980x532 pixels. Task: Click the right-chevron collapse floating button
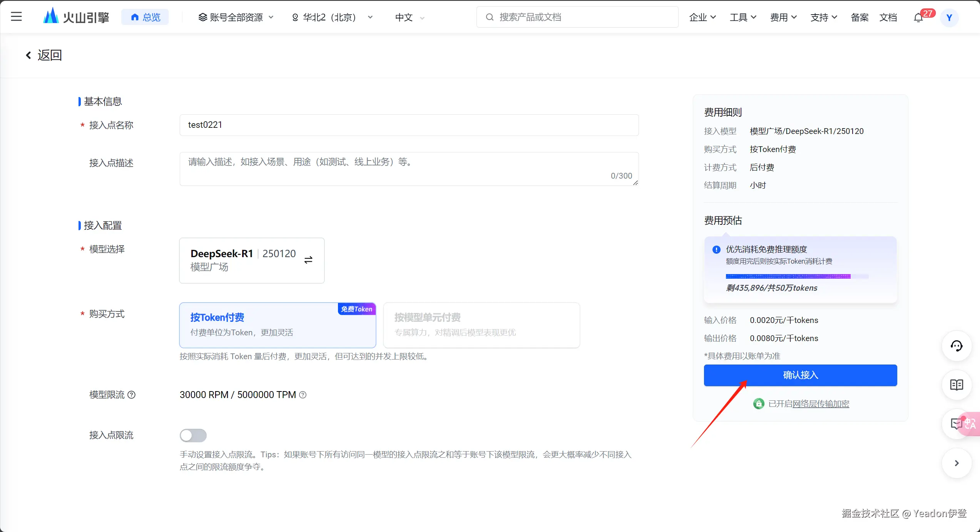point(956,463)
